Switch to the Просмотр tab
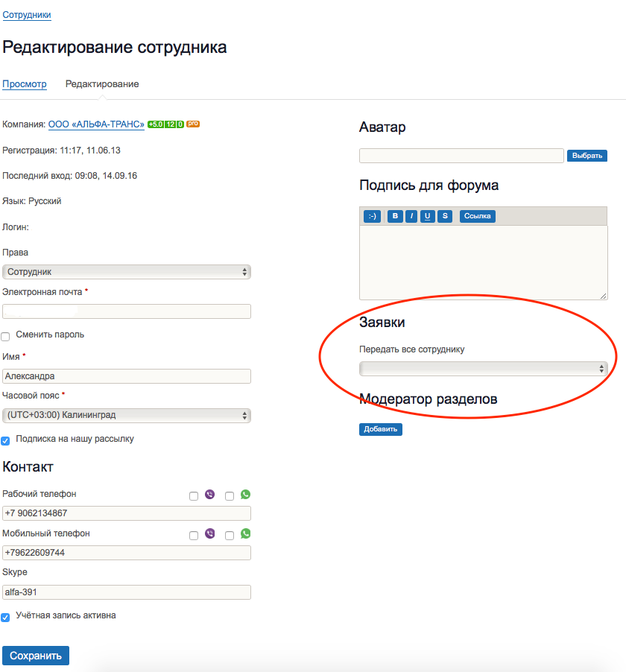 click(25, 84)
